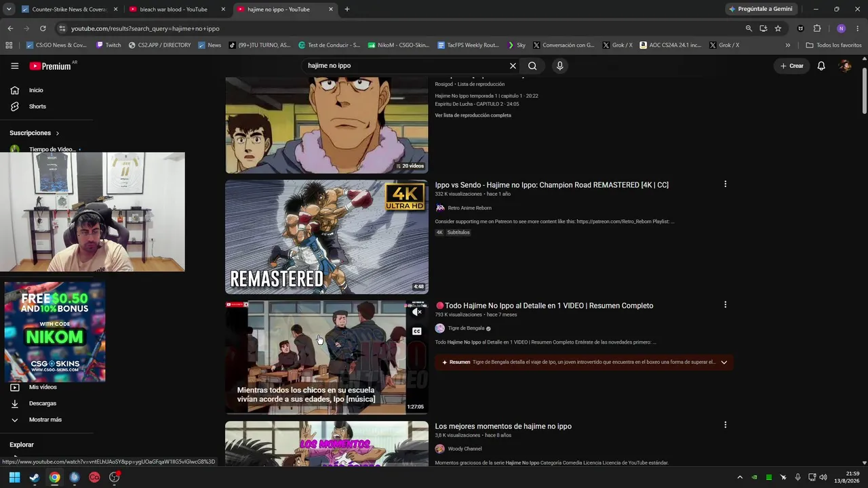Click Espíritu De Lucha CAPITULO 2 entry
This screenshot has width=868, height=488.
[477, 104]
